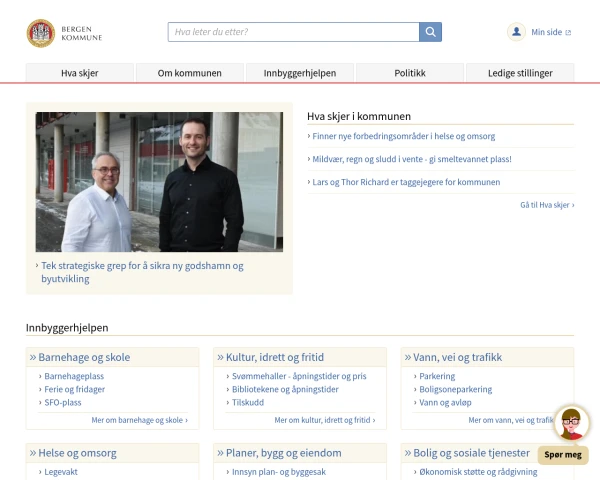This screenshot has height=480, width=600.
Task: Click the Spør meg chat button
Action: (x=563, y=455)
